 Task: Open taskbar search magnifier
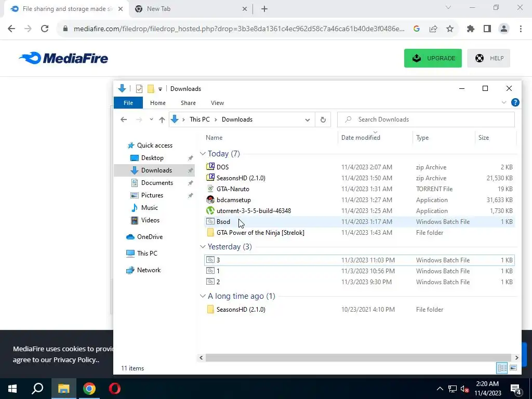pos(37,389)
